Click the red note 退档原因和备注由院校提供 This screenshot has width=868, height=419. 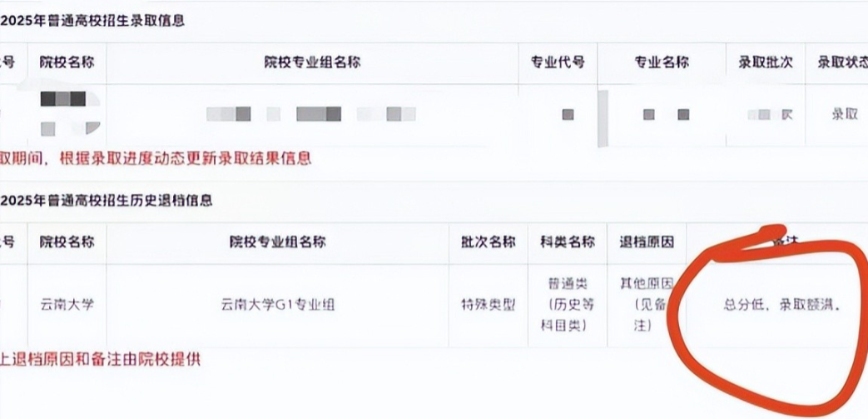[102, 360]
